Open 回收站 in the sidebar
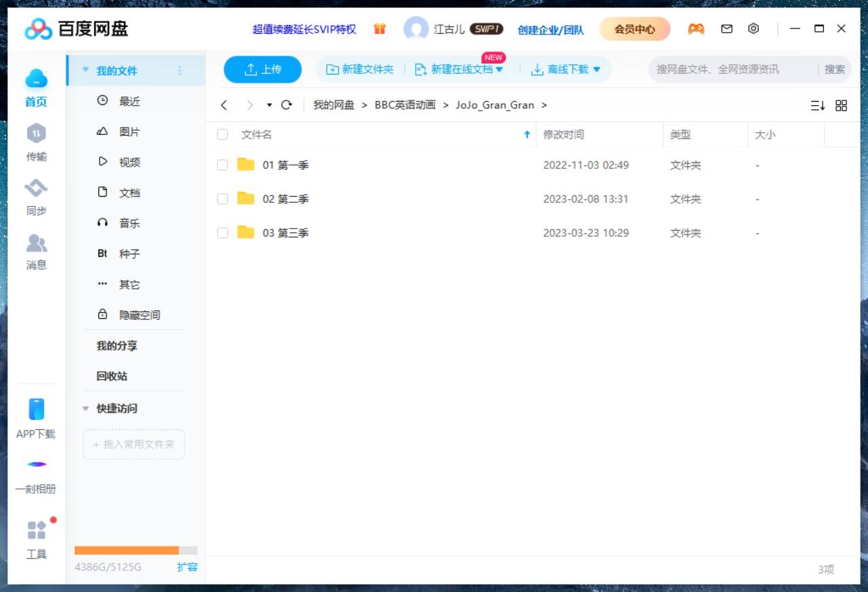The width and height of the screenshot is (868, 592). click(112, 376)
